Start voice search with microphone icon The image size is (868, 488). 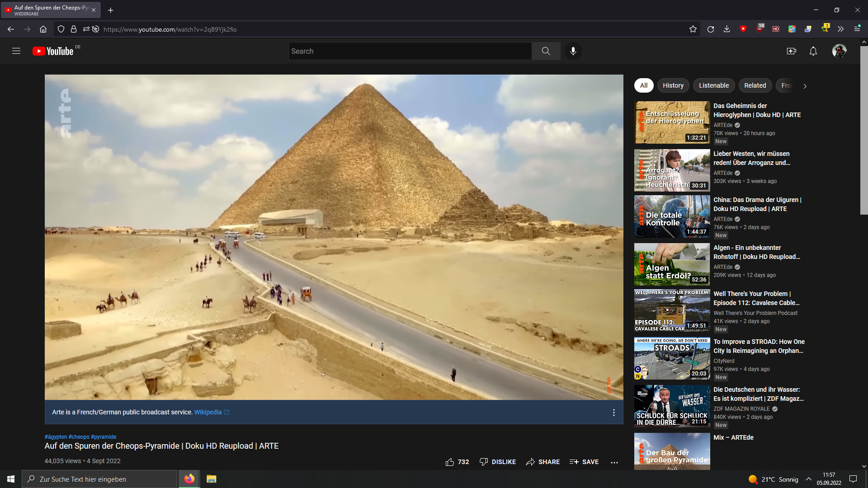pyautogui.click(x=573, y=51)
